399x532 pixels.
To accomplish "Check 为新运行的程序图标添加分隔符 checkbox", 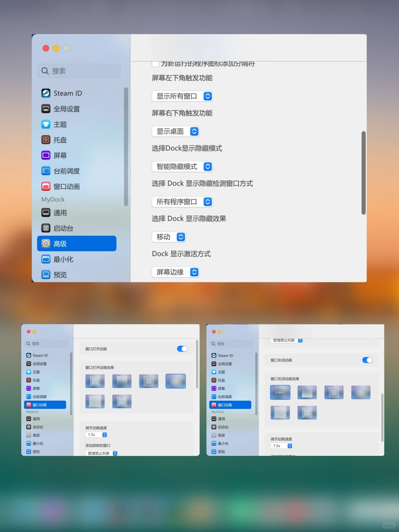I will (x=156, y=64).
